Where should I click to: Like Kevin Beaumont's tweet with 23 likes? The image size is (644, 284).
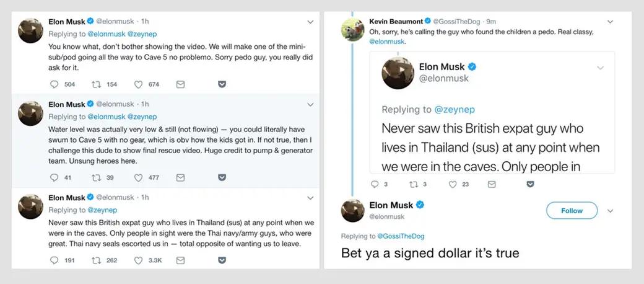(x=453, y=184)
